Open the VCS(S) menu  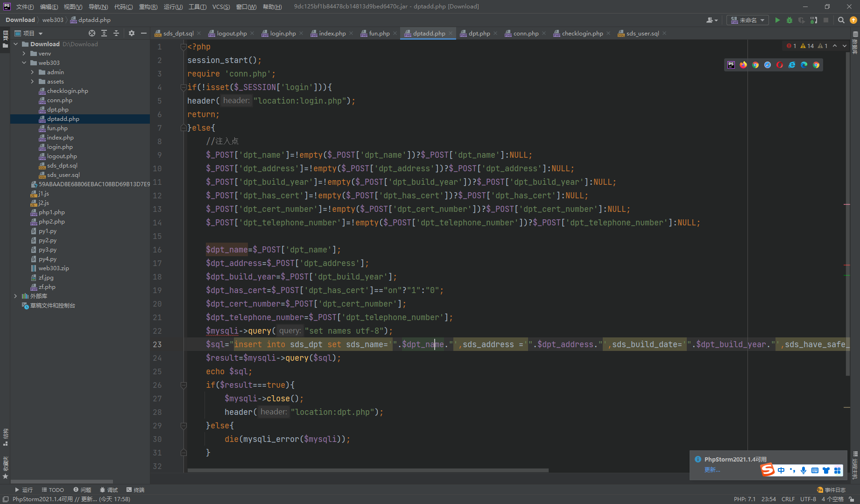[221, 7]
